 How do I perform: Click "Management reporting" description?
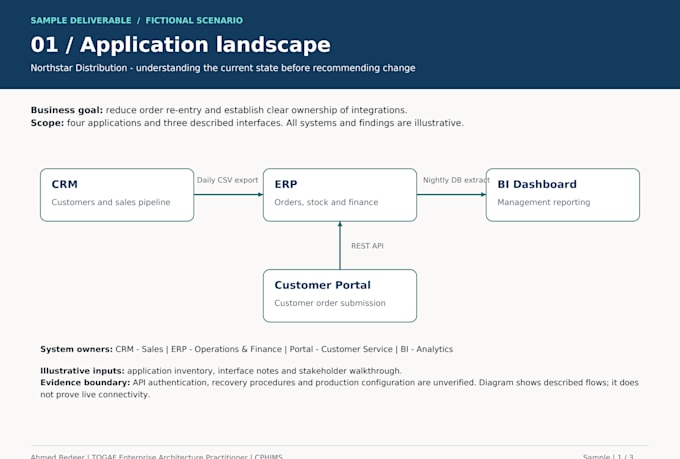coord(544,202)
